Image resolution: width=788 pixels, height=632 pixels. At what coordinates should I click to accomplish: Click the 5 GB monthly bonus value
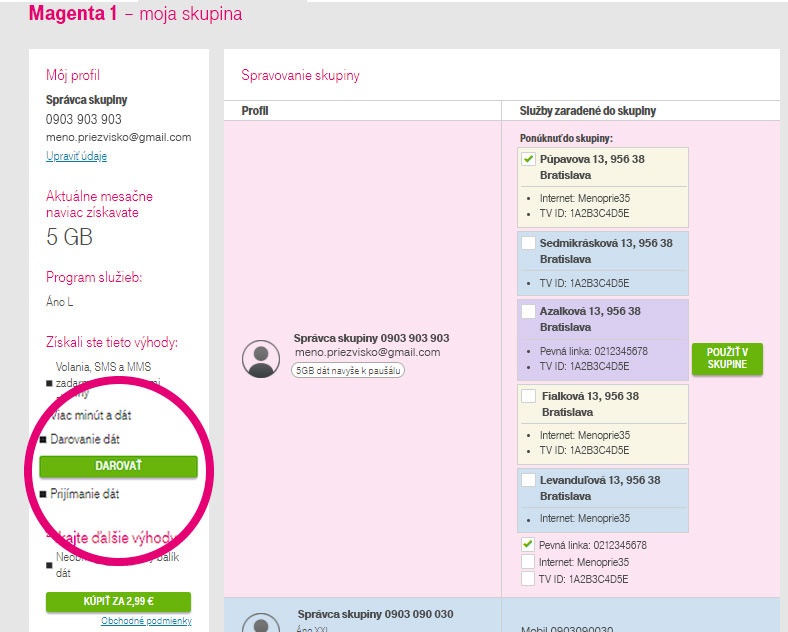coord(69,237)
